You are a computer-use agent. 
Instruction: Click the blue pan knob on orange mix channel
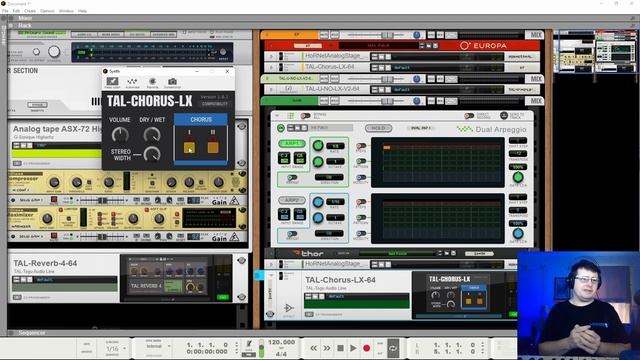pyautogui.click(x=416, y=35)
